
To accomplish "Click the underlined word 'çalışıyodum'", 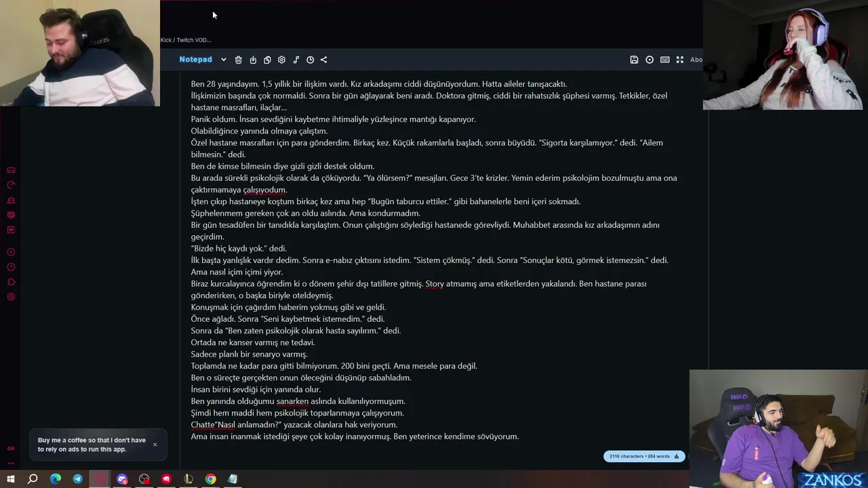I will 265,190.
